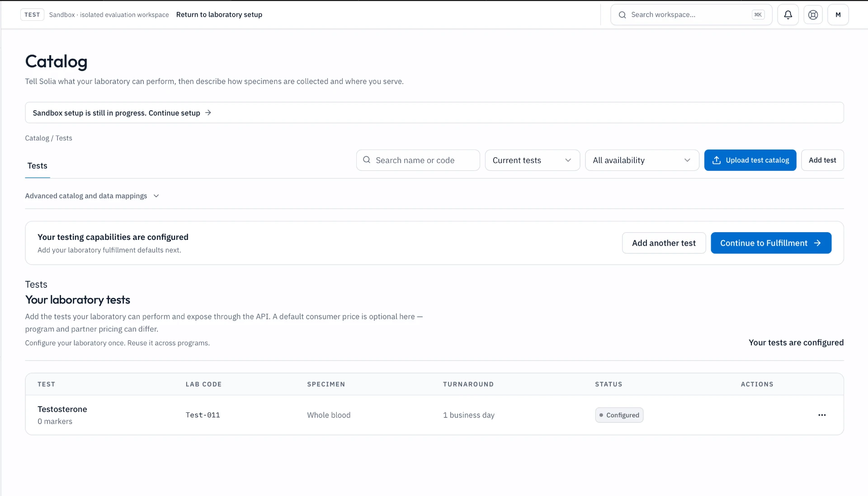This screenshot has width=868, height=496.
Task: Focus the Search workspace field
Action: click(x=691, y=15)
